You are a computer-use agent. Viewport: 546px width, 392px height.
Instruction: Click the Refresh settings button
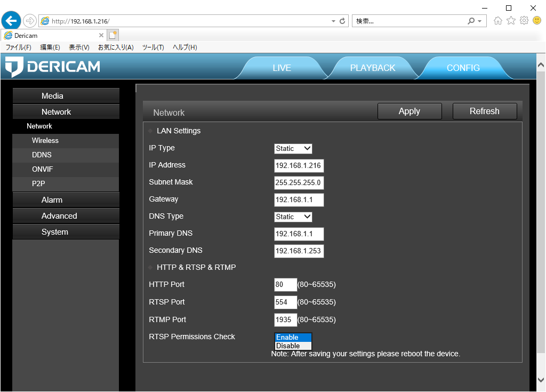pos(485,111)
